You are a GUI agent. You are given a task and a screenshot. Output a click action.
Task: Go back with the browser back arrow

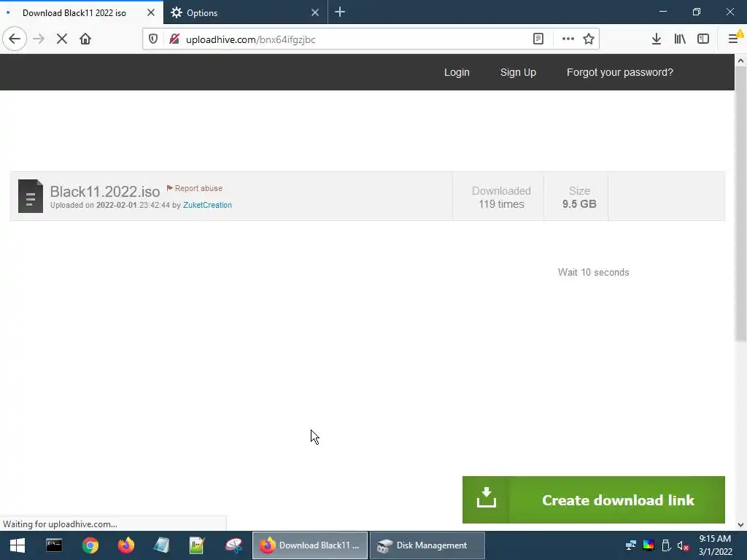[15, 39]
